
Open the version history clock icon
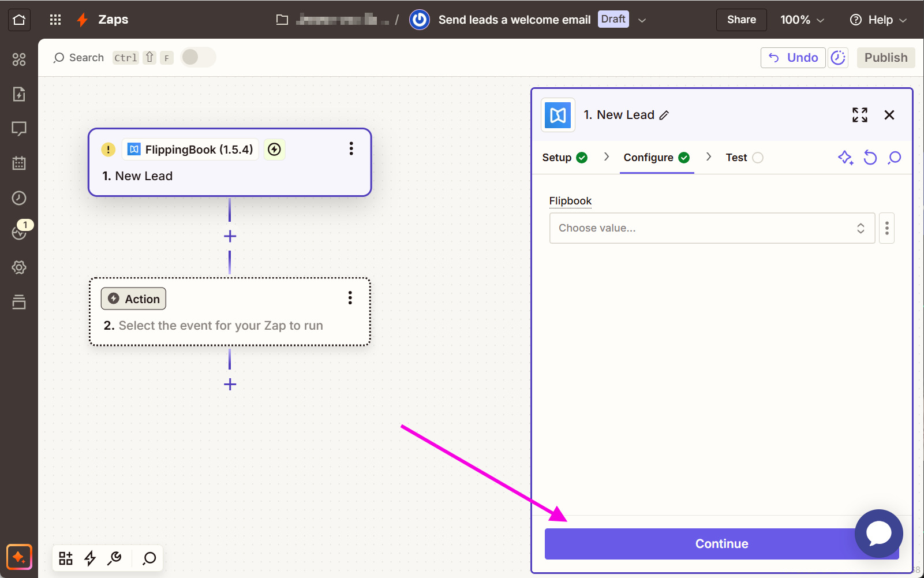838,58
